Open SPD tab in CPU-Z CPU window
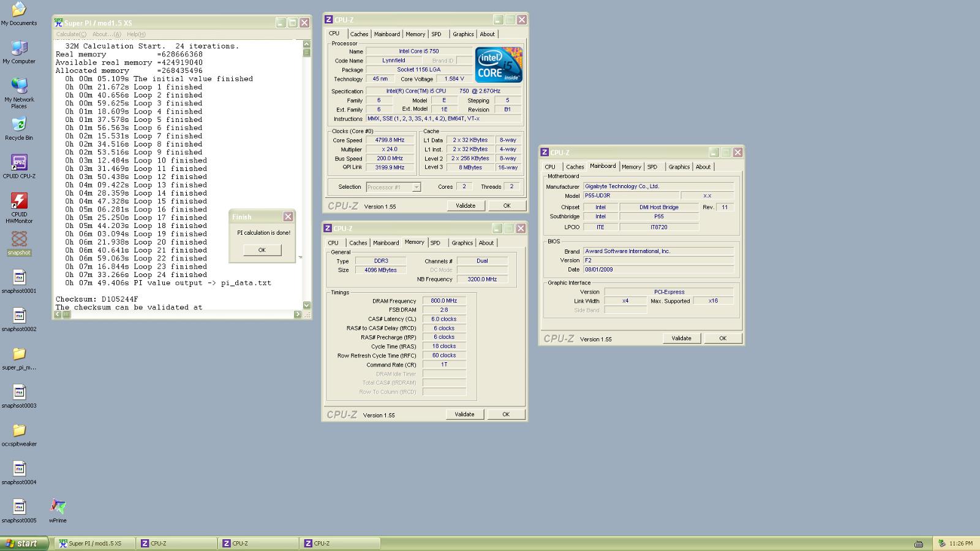980x551 pixels. point(436,34)
